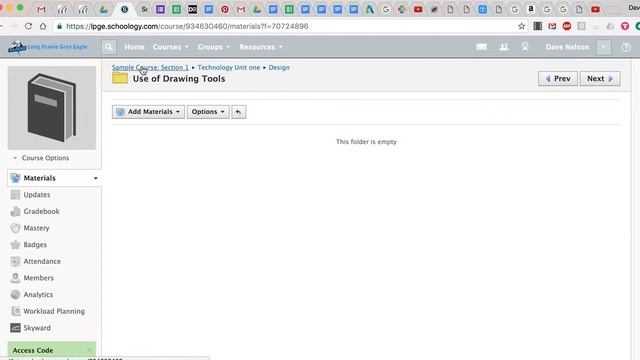This screenshot has height=360, width=640.
Task: Open the Workload Planning sidebar link
Action: click(54, 311)
